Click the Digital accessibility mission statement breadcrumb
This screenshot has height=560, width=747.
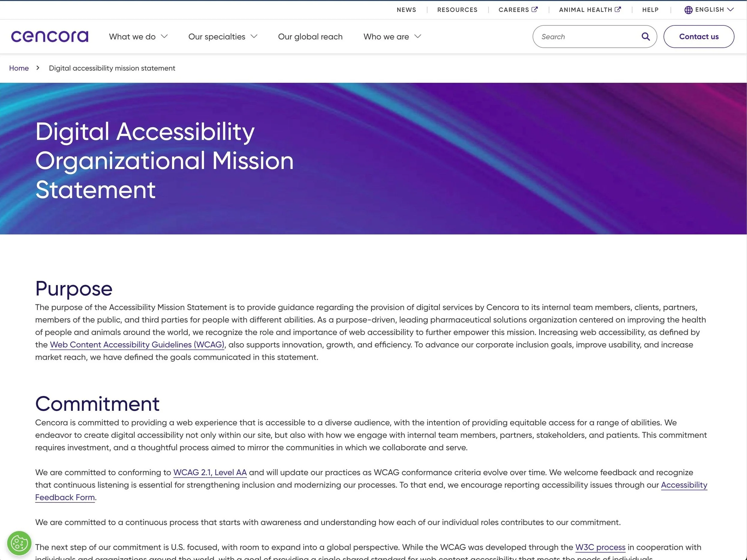112,68
